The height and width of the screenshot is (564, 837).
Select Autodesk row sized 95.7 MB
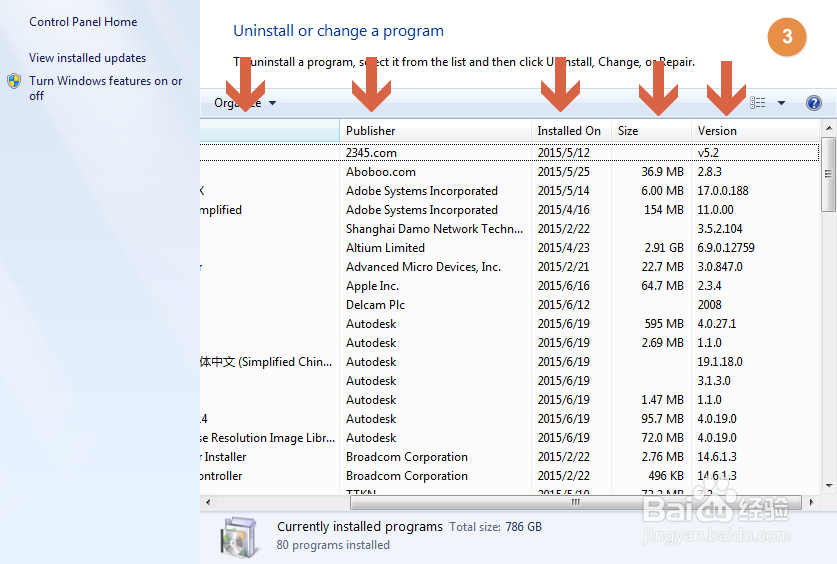coord(510,419)
